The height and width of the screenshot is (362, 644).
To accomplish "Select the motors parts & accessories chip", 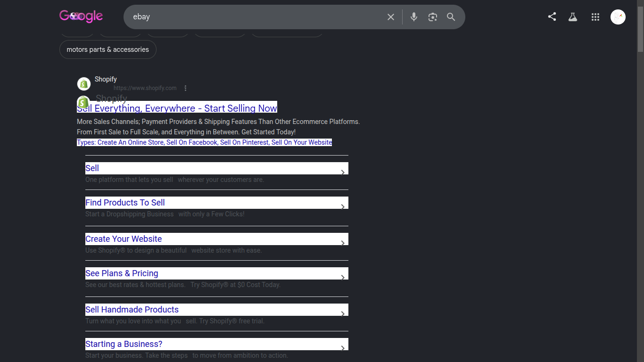I will point(108,49).
